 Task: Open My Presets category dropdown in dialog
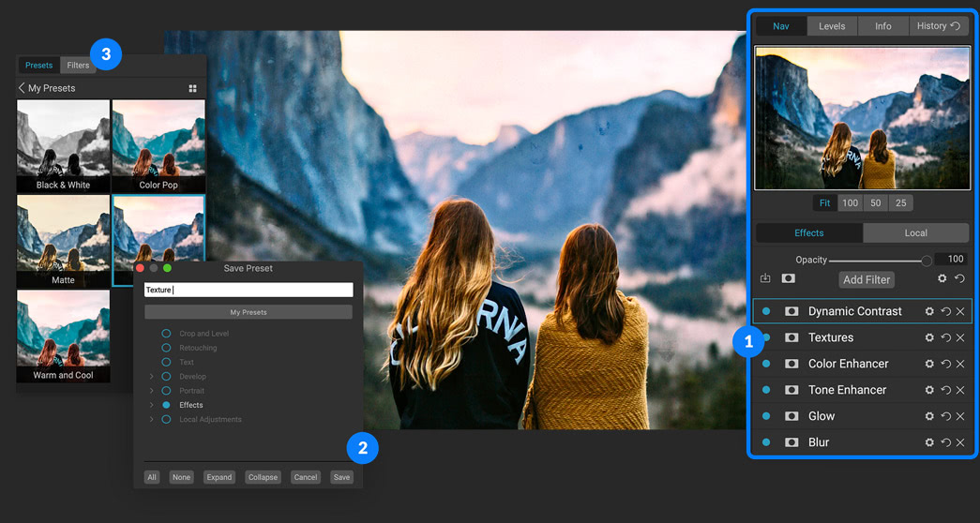(249, 312)
